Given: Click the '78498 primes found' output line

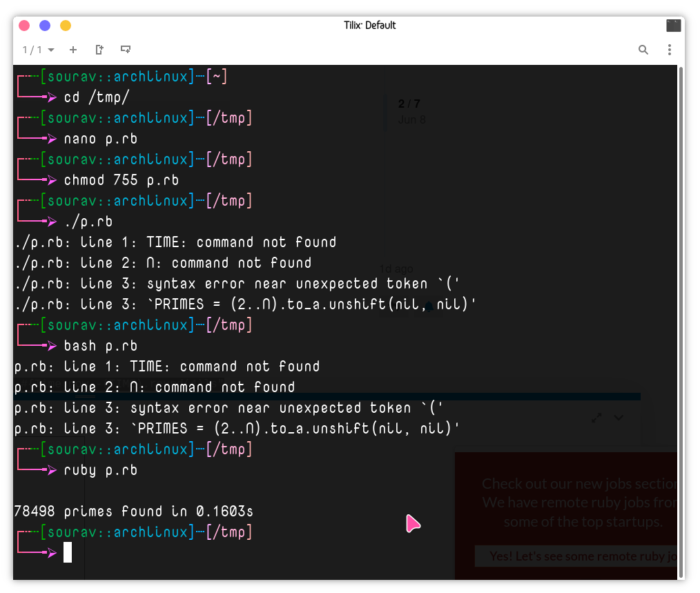Looking at the screenshot, I should coord(134,512).
